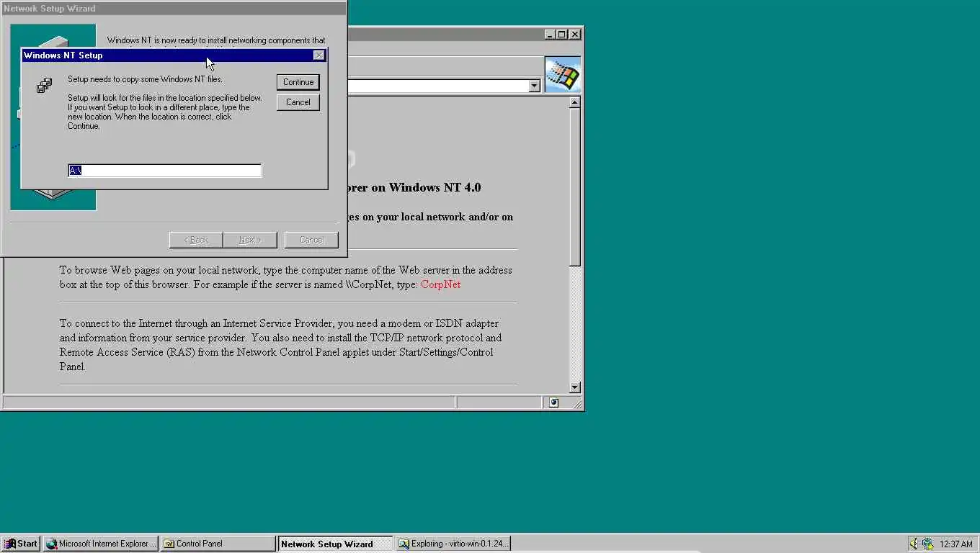Maximize the Internet Explorer window
The image size is (980, 553).
(x=562, y=34)
